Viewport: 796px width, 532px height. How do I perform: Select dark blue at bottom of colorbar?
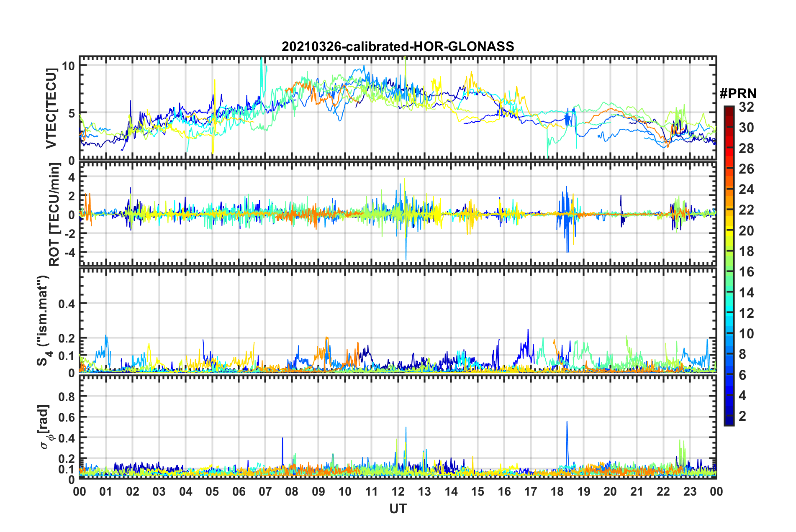point(729,421)
